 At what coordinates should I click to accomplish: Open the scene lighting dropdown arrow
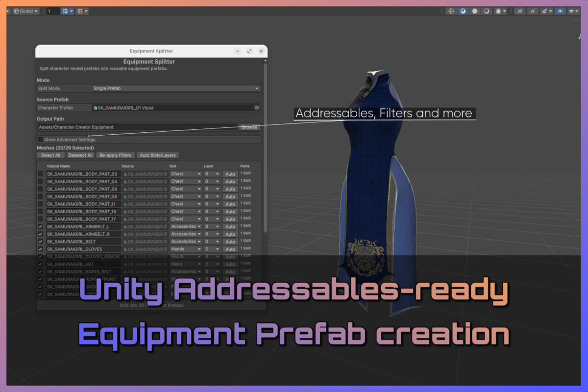pyautogui.click(x=505, y=11)
